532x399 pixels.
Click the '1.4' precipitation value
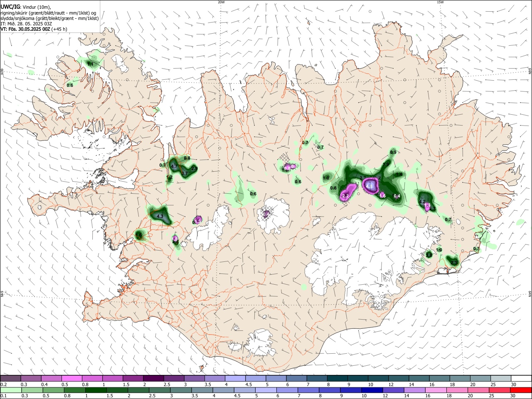click(x=399, y=174)
